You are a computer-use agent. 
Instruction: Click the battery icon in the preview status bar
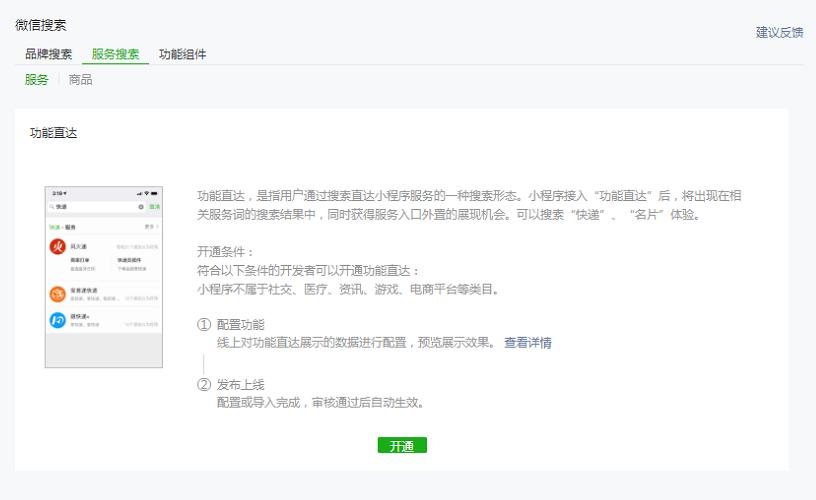click(155, 193)
